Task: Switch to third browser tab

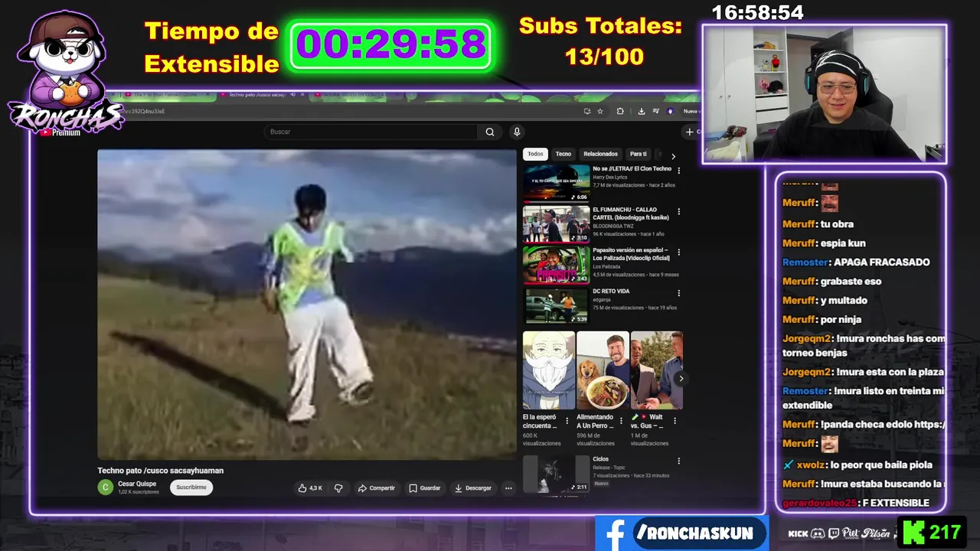Action: (x=356, y=95)
